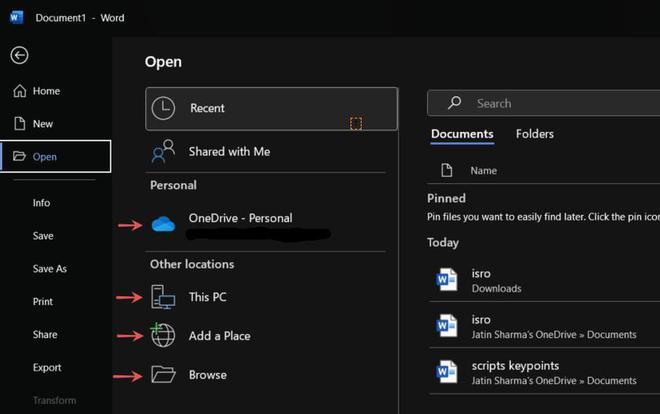Click the Shared with Me people icon

[x=163, y=152]
